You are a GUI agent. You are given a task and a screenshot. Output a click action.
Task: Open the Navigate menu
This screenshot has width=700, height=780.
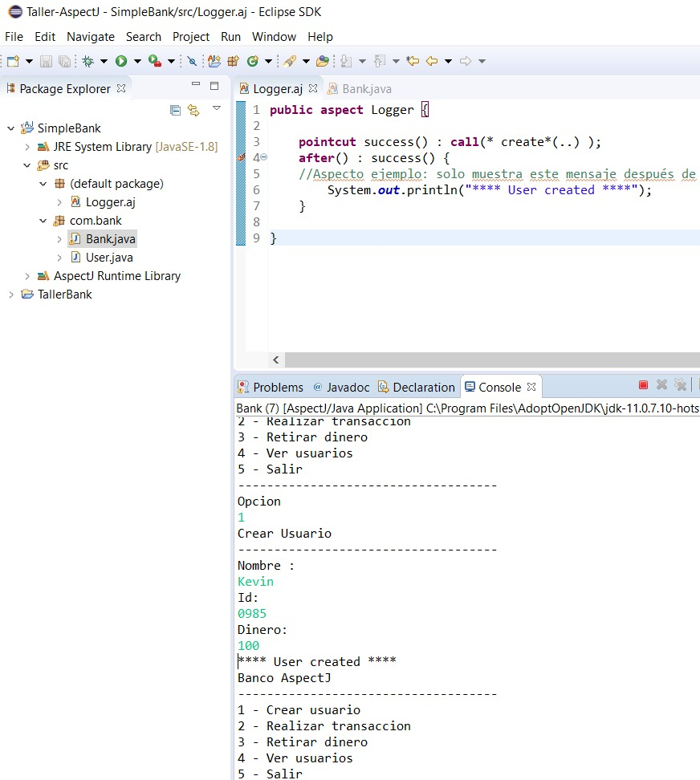point(91,37)
